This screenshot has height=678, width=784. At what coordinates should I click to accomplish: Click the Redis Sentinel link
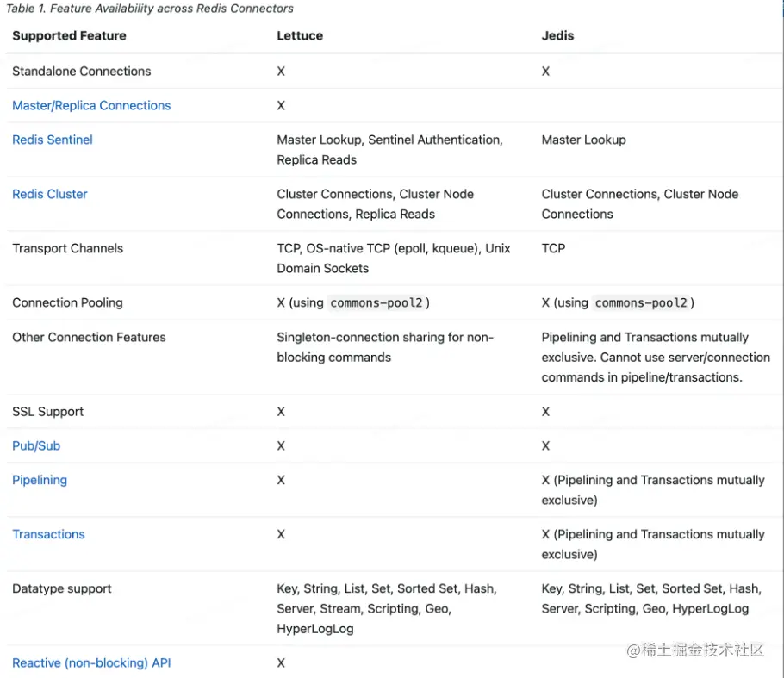tap(53, 140)
